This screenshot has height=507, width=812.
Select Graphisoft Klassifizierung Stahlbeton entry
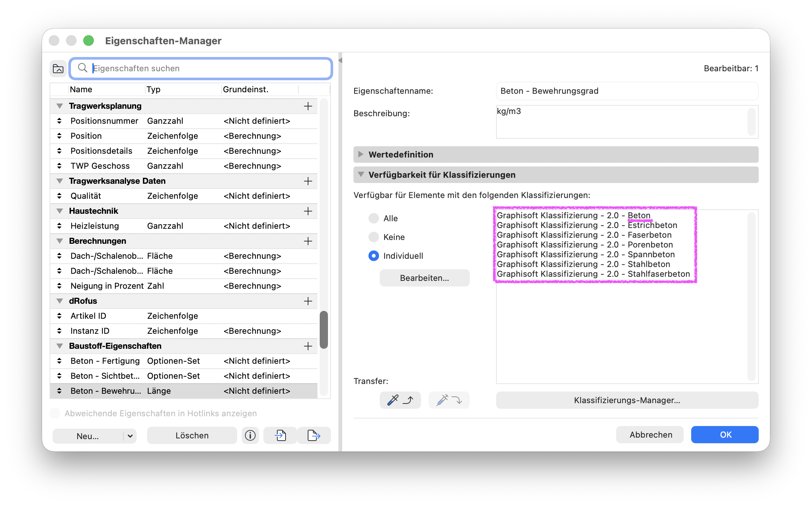[583, 264]
